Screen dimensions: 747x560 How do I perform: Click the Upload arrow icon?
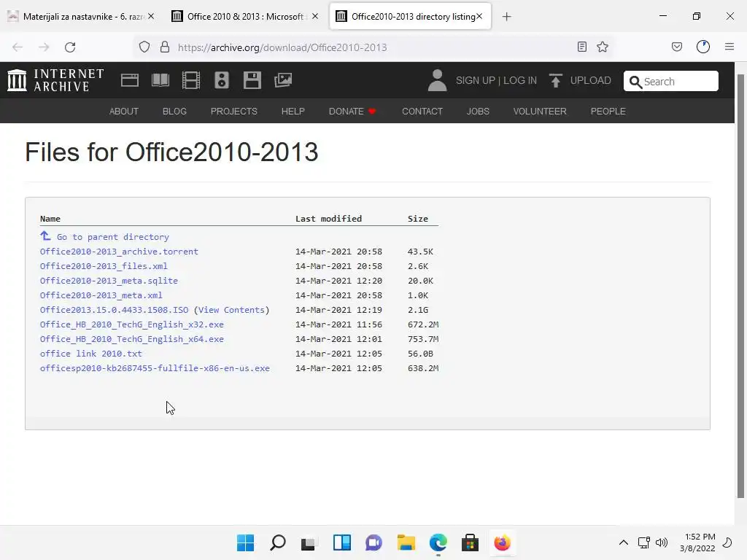tap(555, 80)
